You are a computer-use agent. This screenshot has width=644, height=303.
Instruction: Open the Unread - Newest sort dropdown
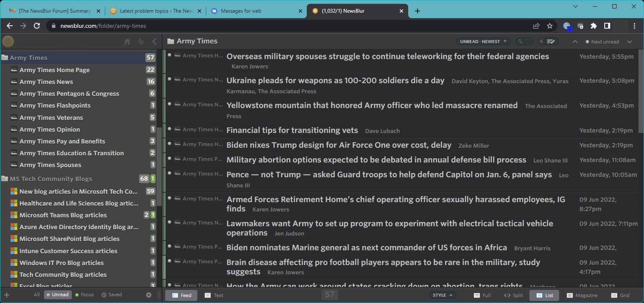pyautogui.click(x=483, y=41)
